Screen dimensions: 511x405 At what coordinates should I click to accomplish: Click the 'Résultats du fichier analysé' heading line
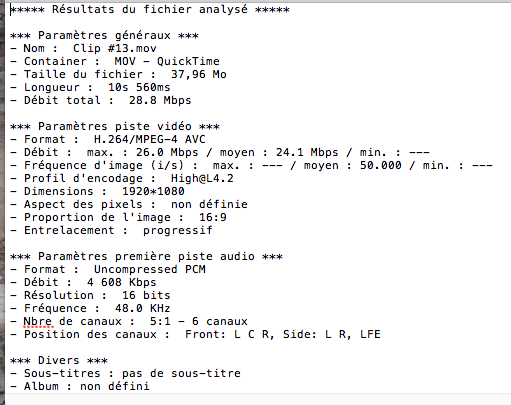(150, 9)
